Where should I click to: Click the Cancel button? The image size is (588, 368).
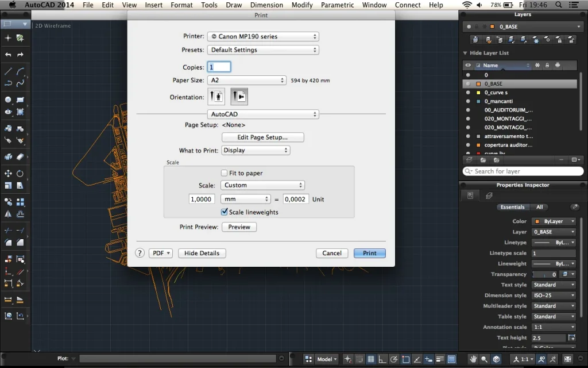click(x=332, y=253)
